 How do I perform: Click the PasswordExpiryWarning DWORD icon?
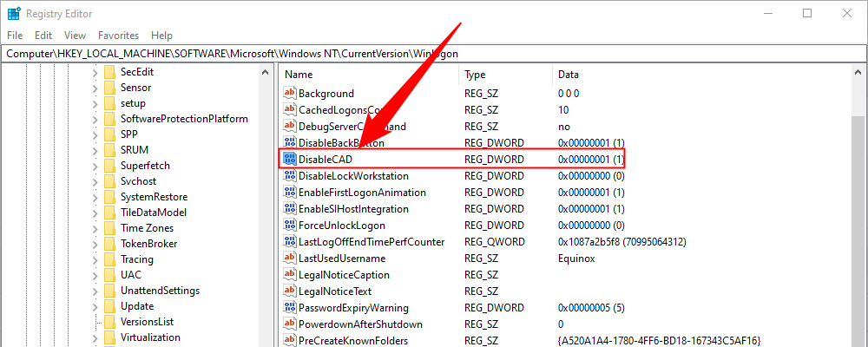290,308
